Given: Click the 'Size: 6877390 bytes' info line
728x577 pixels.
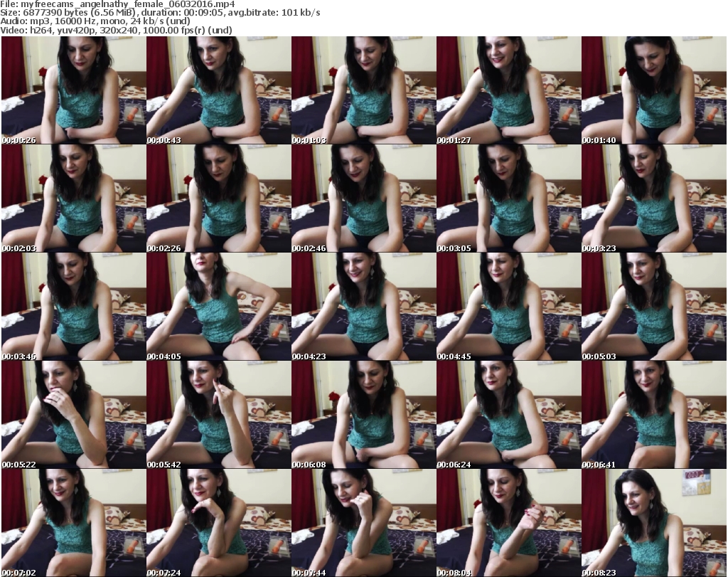Looking at the screenshot, I should [160, 13].
